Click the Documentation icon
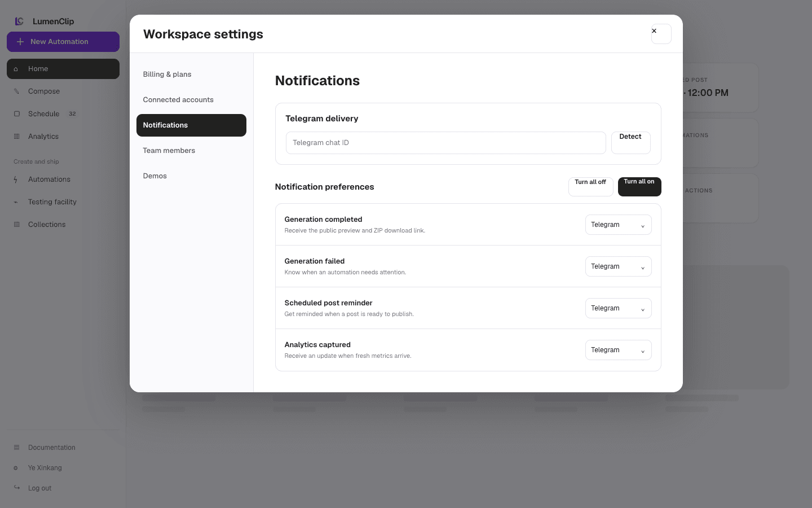Viewport: 812px width, 508px height. pos(16,448)
